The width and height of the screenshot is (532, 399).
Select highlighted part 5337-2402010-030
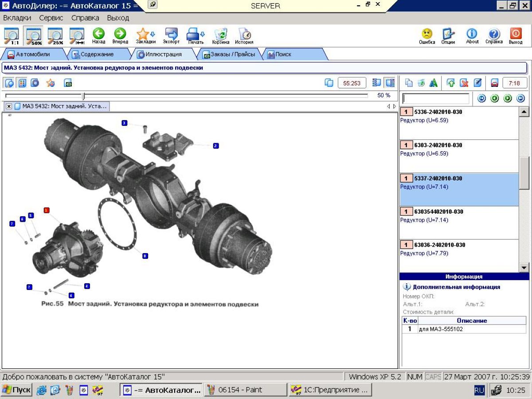(459, 189)
